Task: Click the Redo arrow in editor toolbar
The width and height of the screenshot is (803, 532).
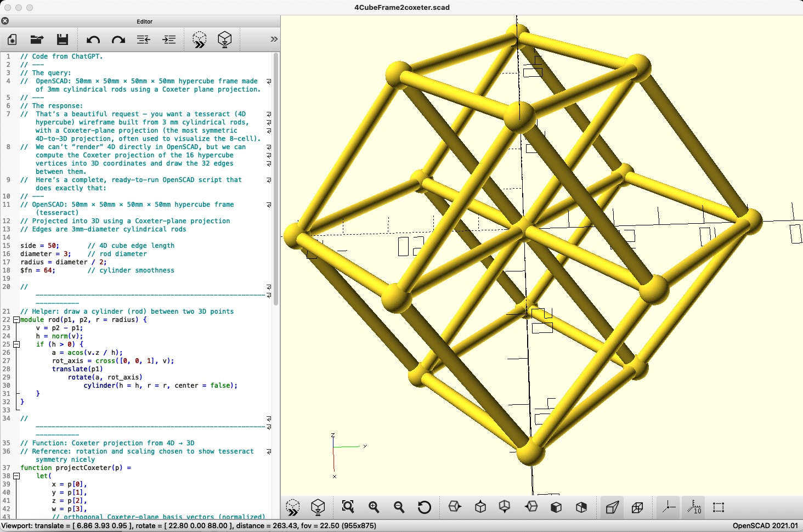Action: (118, 39)
